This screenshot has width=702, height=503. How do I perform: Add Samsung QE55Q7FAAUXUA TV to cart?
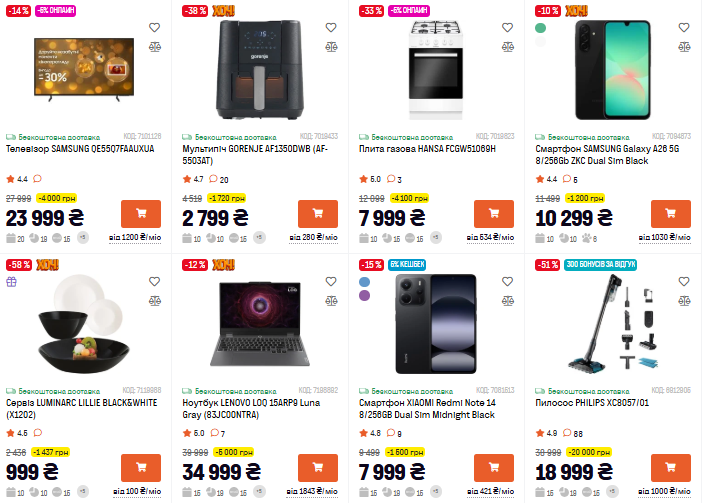[140, 214]
